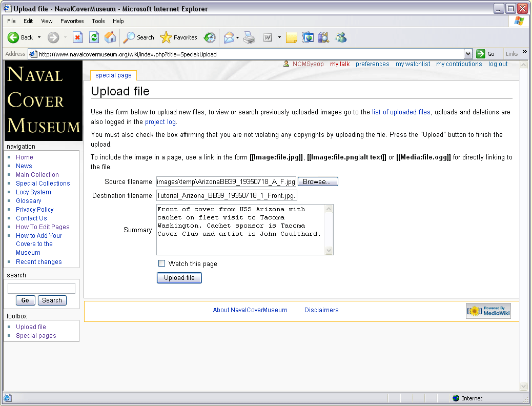Click the Favorites star button

178,37
